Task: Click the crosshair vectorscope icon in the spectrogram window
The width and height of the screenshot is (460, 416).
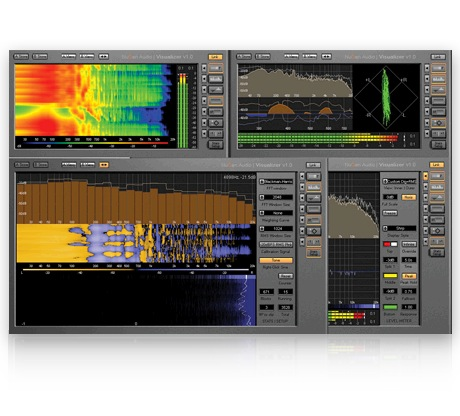Action: (216, 123)
